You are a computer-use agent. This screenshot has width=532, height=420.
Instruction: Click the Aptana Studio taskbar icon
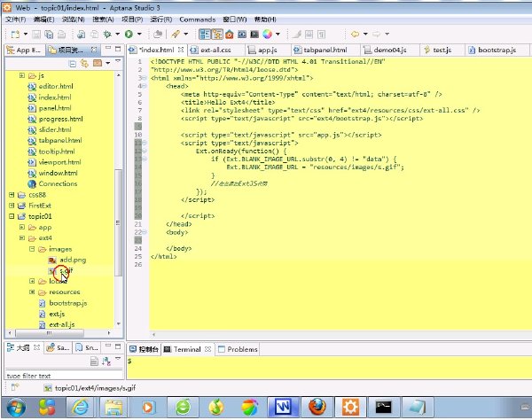point(350,407)
